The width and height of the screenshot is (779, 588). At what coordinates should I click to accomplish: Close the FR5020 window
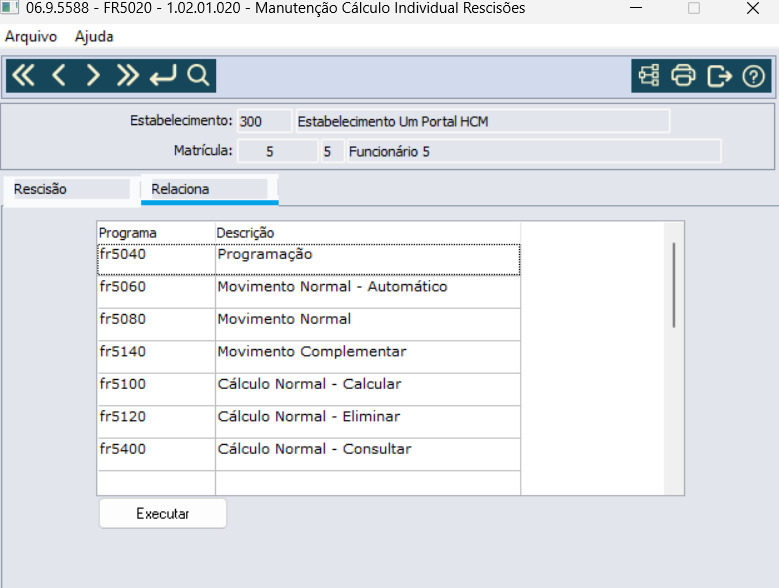point(753,8)
